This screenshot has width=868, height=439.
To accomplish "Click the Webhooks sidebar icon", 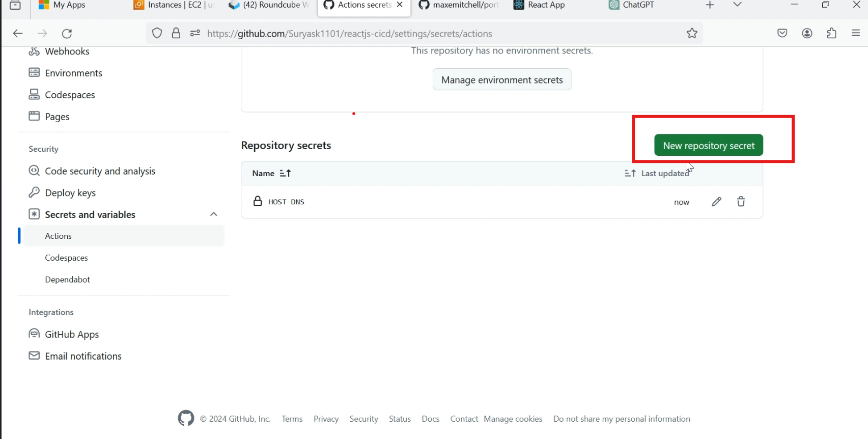I will 34,51.
